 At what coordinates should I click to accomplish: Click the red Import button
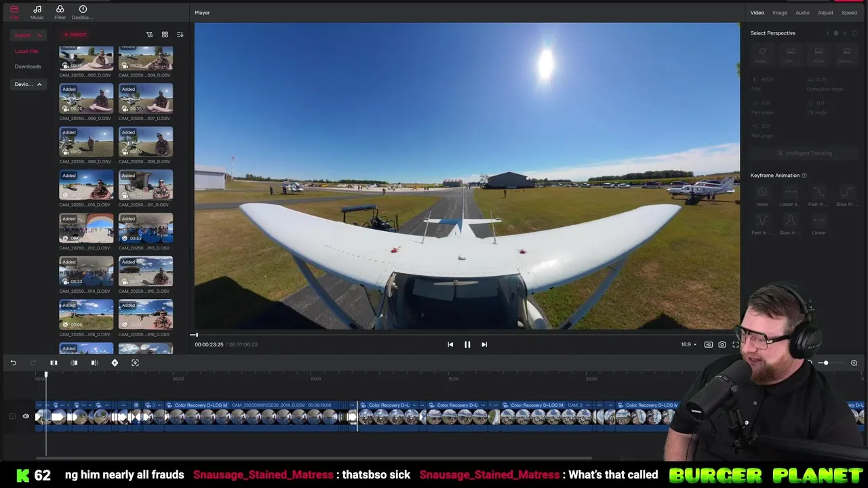click(75, 35)
